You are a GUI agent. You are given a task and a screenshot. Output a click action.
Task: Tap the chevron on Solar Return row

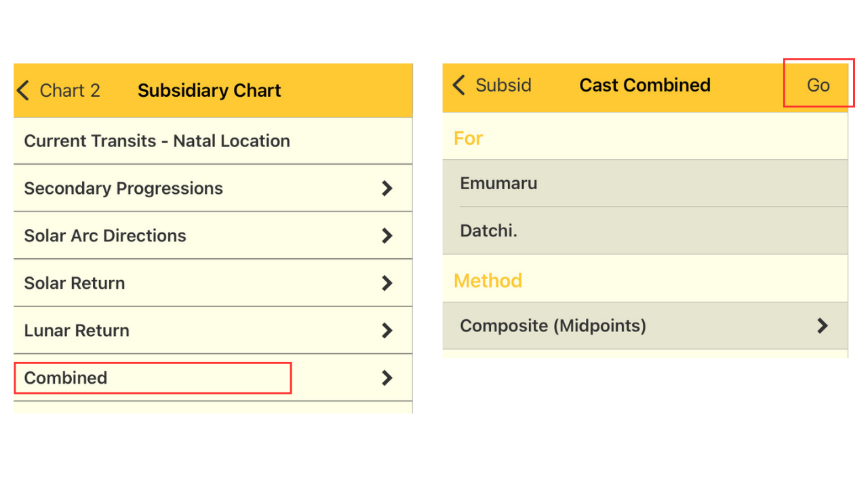(x=387, y=283)
